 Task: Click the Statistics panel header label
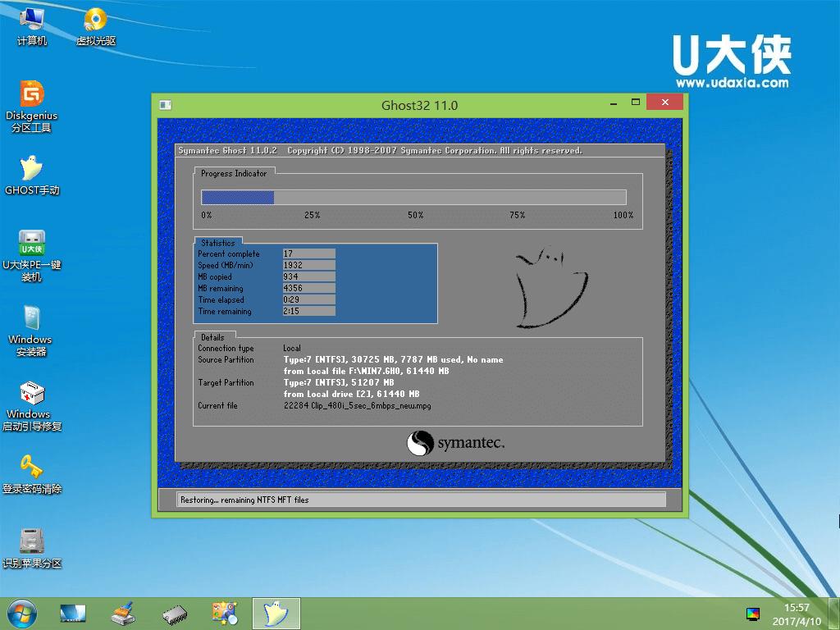217,243
